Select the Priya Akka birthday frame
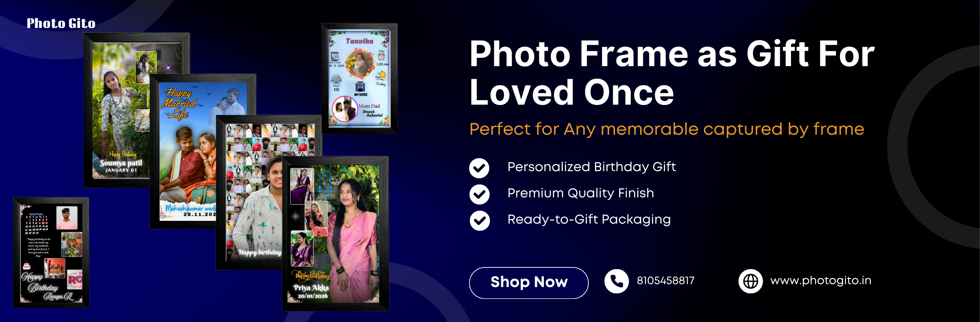980x322 pixels. [335, 234]
